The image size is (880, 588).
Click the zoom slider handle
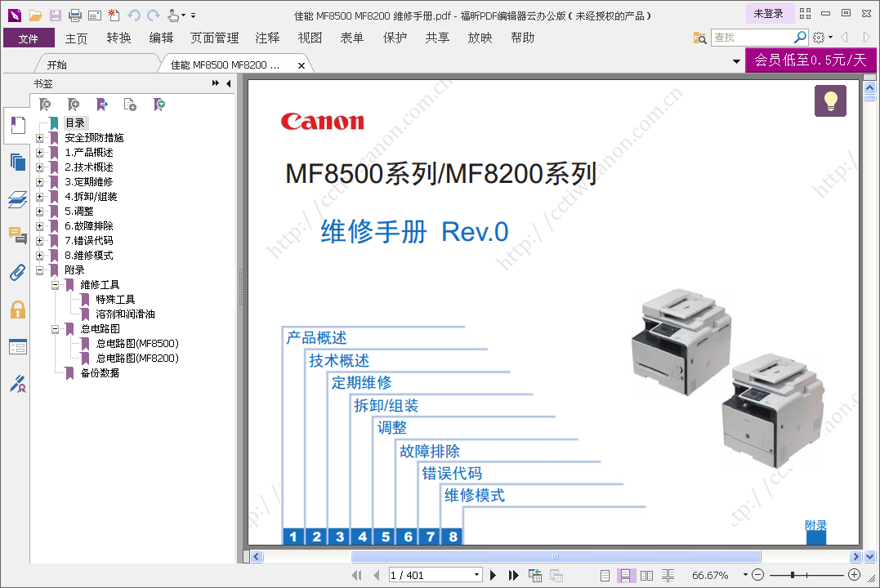(792, 575)
